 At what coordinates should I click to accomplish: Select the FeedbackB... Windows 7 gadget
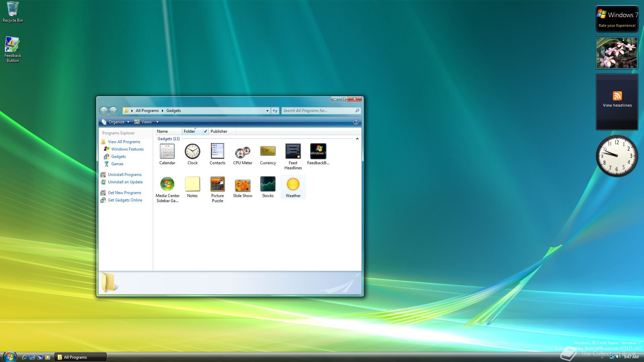(318, 154)
